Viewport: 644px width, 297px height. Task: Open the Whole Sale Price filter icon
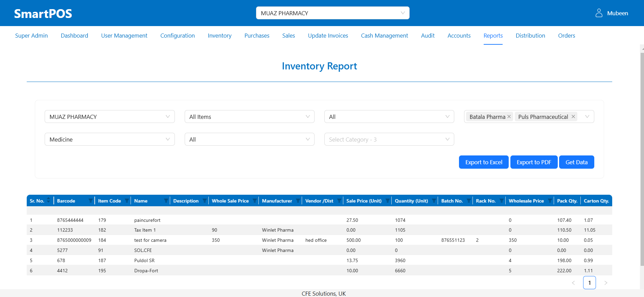(x=255, y=200)
